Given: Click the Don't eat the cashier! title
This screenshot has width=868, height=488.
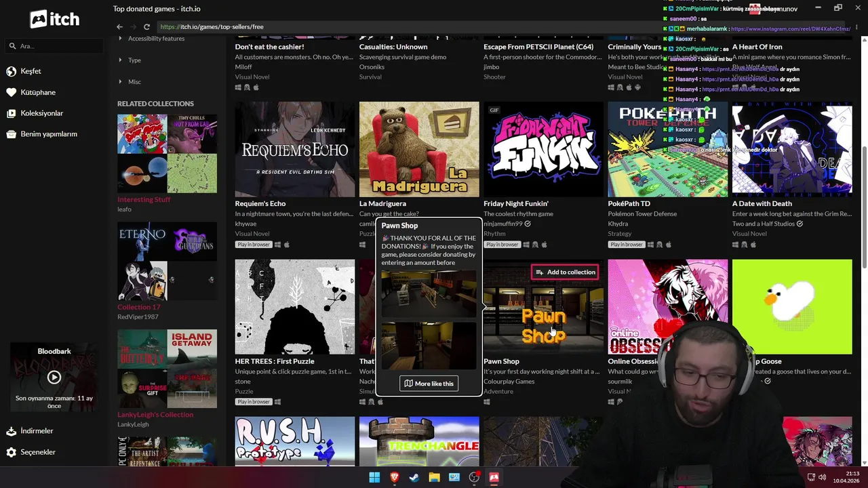Looking at the screenshot, I should 269,47.
